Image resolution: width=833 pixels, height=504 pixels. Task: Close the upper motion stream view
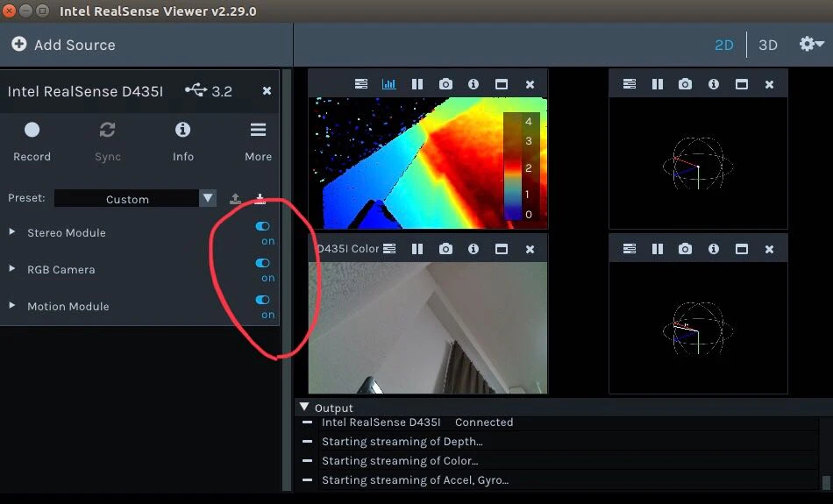click(x=769, y=84)
